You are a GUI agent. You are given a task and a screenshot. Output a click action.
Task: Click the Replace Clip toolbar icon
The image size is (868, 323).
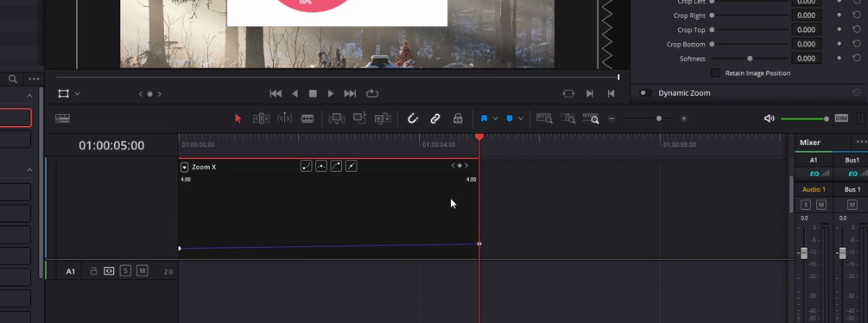[x=383, y=118]
